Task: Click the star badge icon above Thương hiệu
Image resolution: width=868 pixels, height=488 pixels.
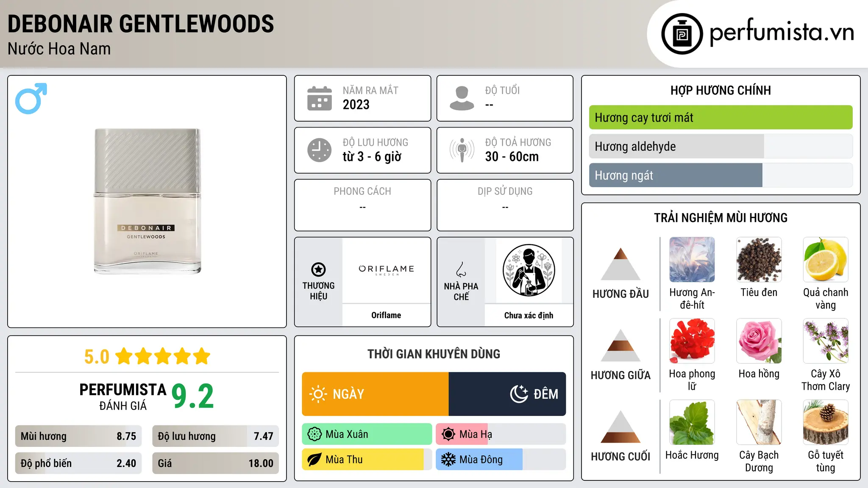Action: (318, 269)
